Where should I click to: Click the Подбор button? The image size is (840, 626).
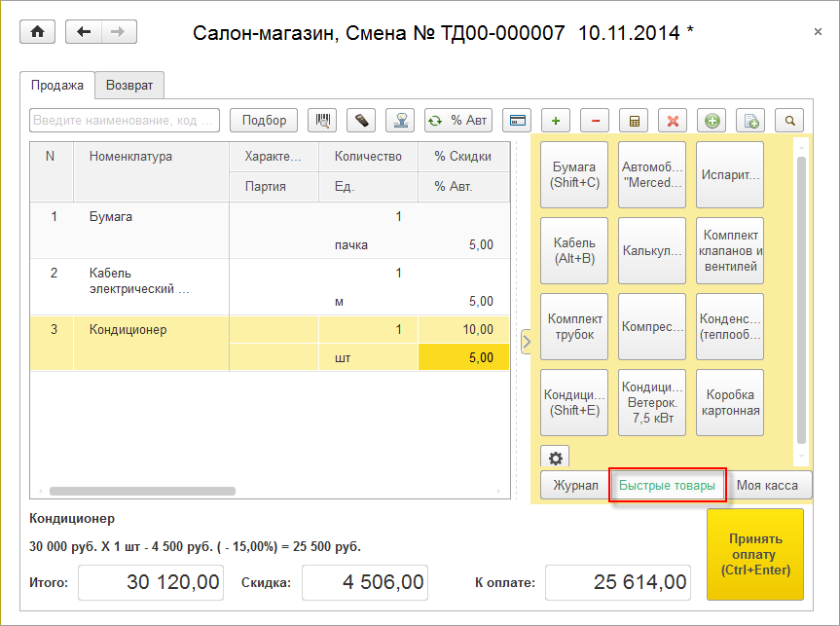click(x=264, y=121)
